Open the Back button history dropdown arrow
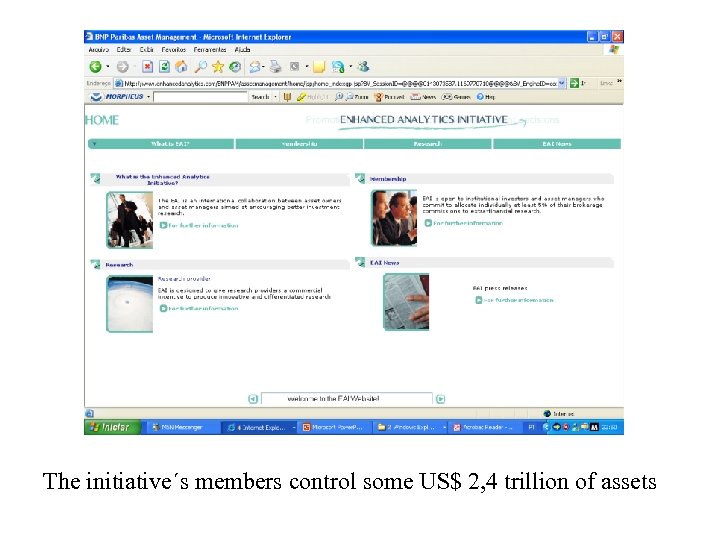The image size is (720, 540). pos(108,67)
